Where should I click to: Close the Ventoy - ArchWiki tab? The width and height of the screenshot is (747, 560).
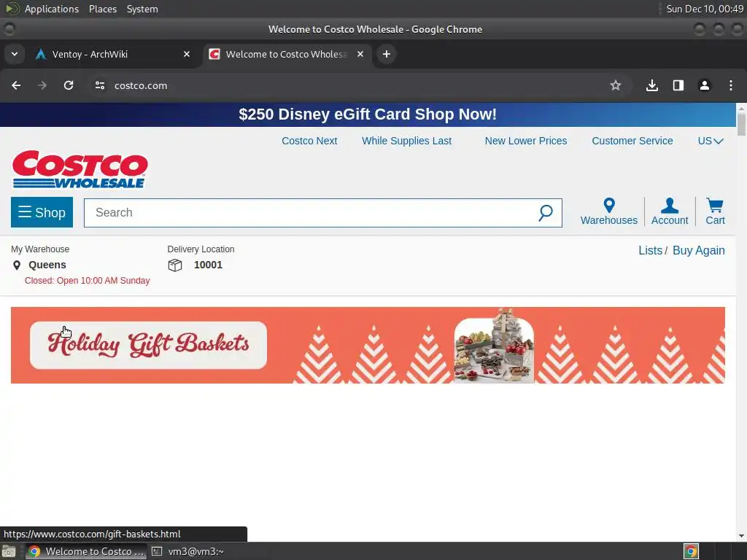tap(187, 54)
